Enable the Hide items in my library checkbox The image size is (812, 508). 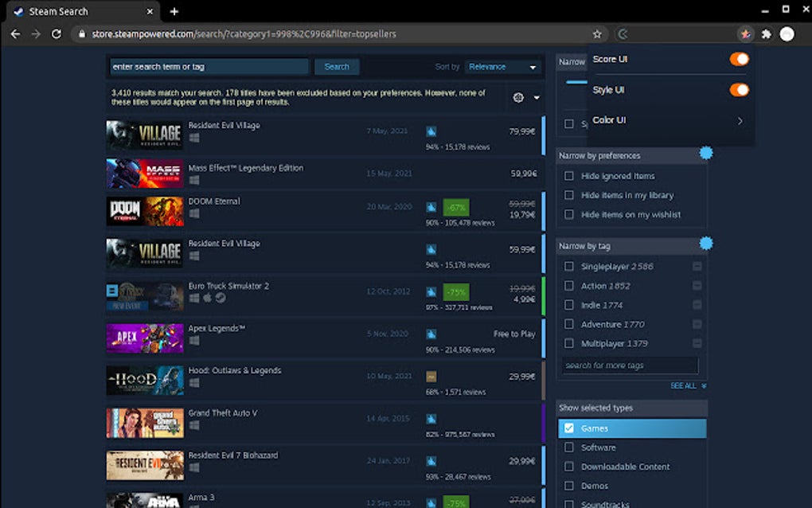click(570, 195)
